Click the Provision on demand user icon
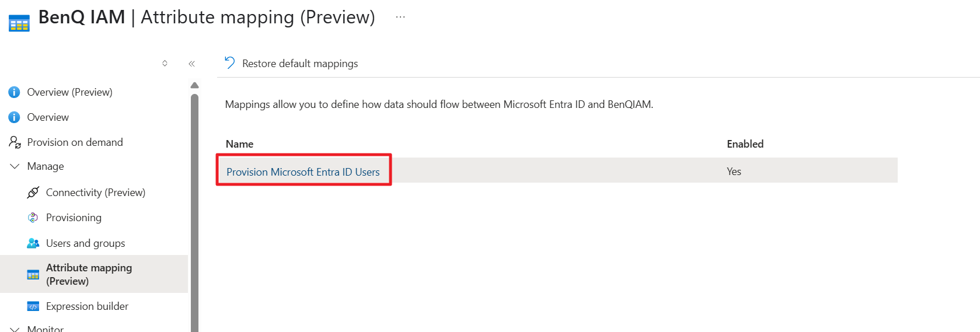 coord(15,142)
